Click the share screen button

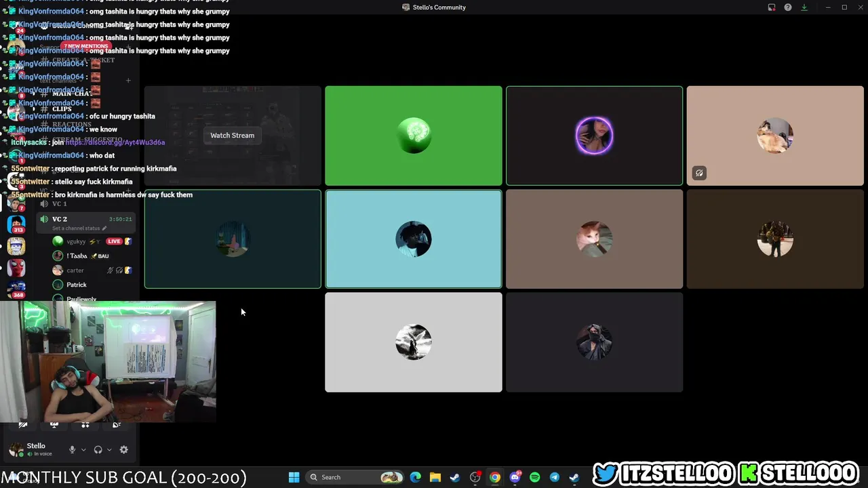[x=54, y=425]
